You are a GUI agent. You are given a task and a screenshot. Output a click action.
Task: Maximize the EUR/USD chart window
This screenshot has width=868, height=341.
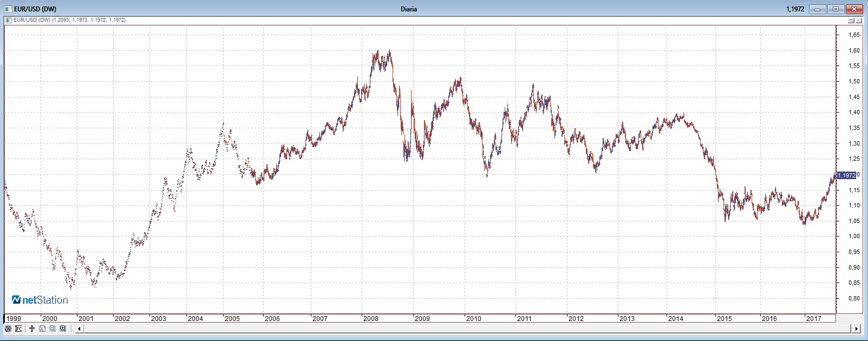(x=836, y=9)
